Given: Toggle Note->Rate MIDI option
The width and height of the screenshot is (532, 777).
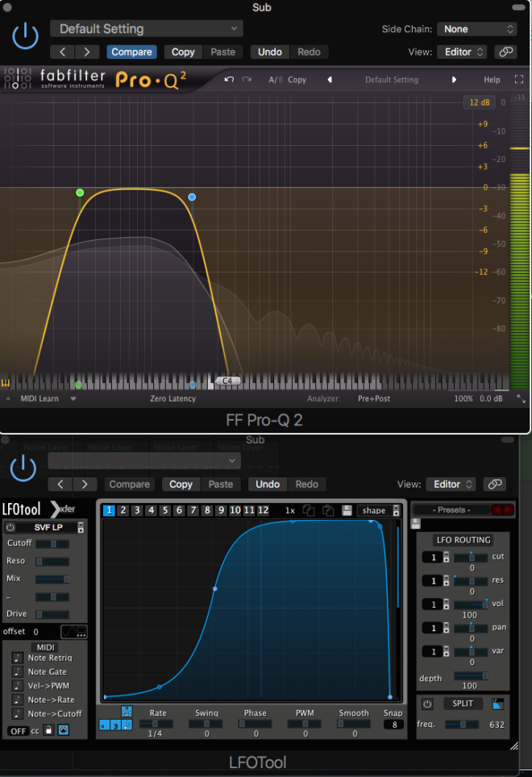Looking at the screenshot, I should 18,700.
